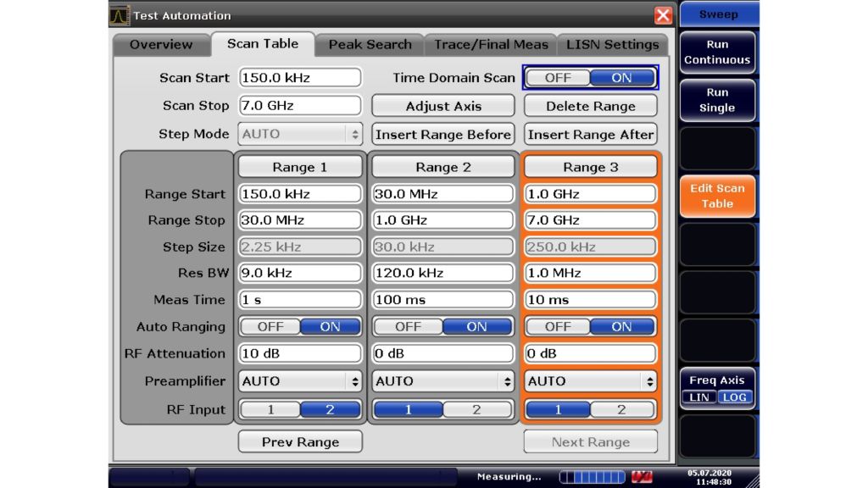
Task: Switch to the Peak Search tab
Action: pyautogui.click(x=370, y=45)
